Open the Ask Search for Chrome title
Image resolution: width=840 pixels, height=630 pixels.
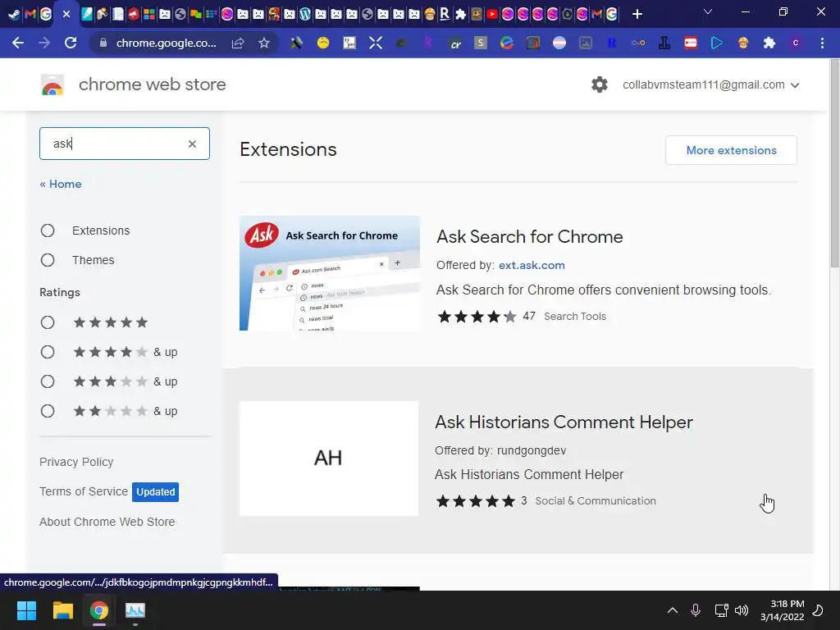(529, 236)
